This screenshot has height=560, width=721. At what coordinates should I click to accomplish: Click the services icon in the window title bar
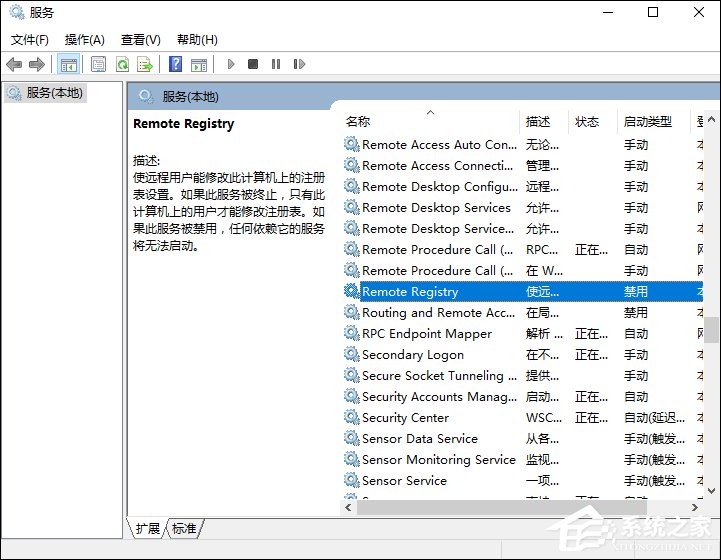point(17,12)
